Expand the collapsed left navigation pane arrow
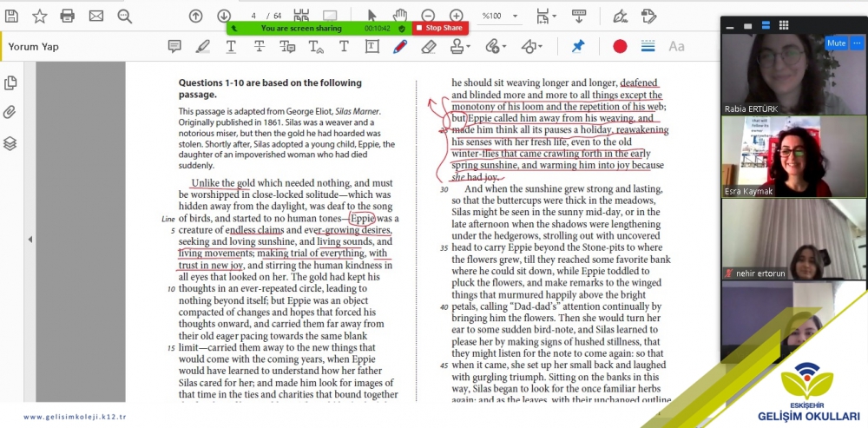Screen dimensions: 868x428 pyautogui.click(x=30, y=240)
